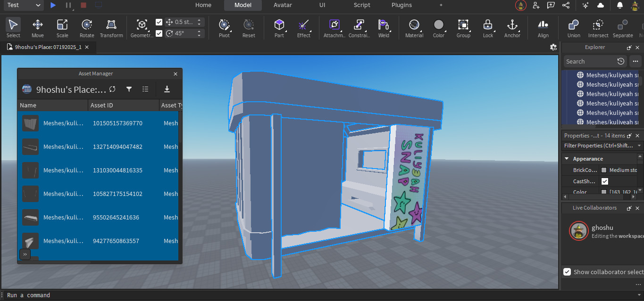This screenshot has width=644, height=301.
Task: Open the Plugins tab
Action: click(x=401, y=5)
